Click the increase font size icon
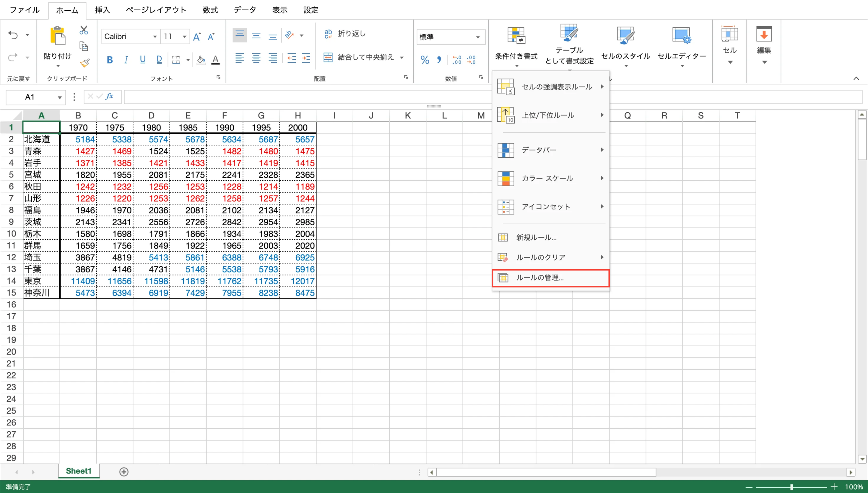 (x=197, y=37)
